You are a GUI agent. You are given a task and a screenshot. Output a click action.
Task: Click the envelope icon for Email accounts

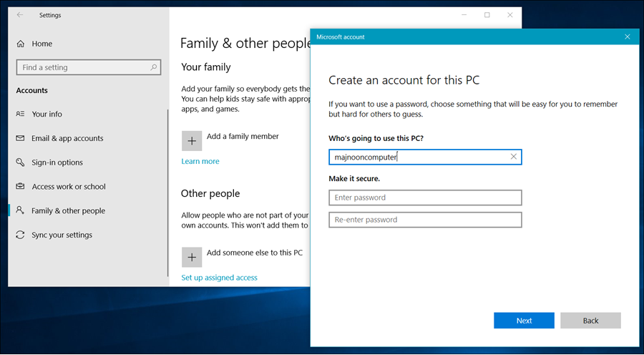[x=20, y=138]
